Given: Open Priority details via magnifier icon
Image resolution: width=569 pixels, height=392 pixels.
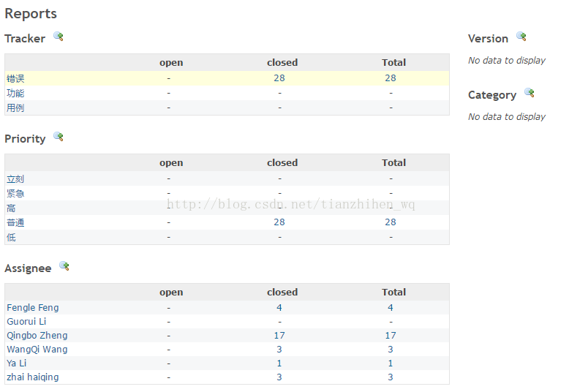Looking at the screenshot, I should point(59,137).
